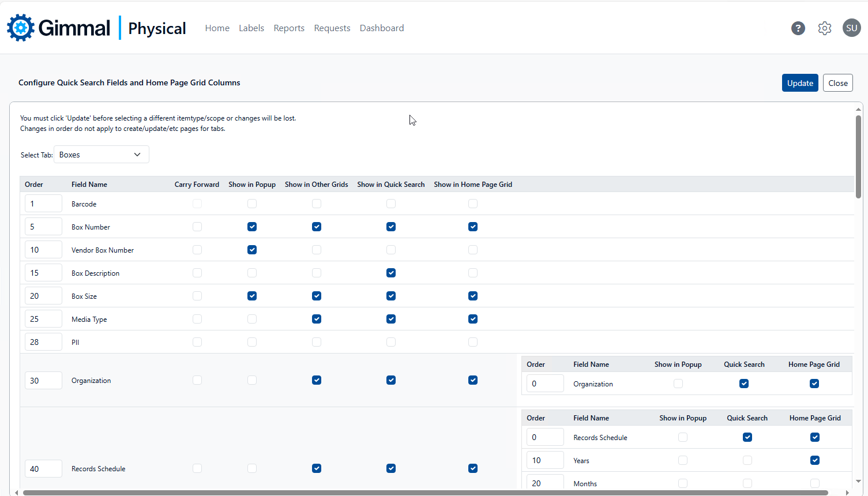Uncheck Show in Quick Search for Box Description

point(391,273)
